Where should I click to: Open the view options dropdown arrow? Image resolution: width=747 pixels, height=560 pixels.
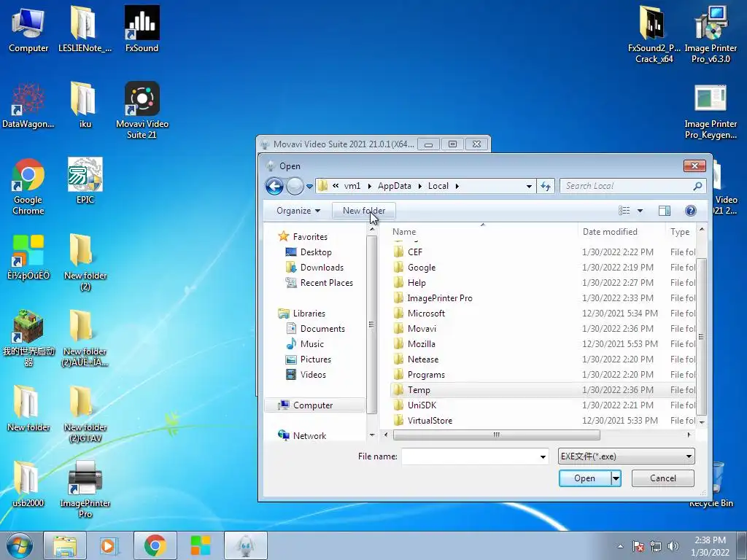pyautogui.click(x=640, y=211)
